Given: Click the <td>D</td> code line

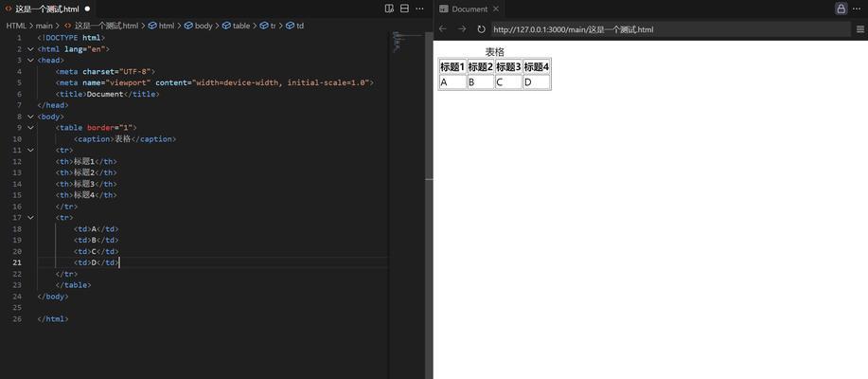Looking at the screenshot, I should pyautogui.click(x=97, y=262).
